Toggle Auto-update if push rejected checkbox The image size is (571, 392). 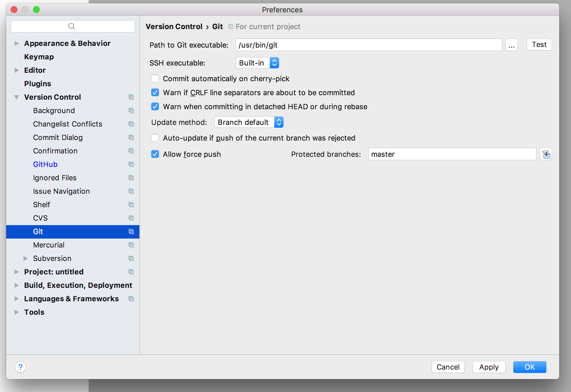point(155,138)
